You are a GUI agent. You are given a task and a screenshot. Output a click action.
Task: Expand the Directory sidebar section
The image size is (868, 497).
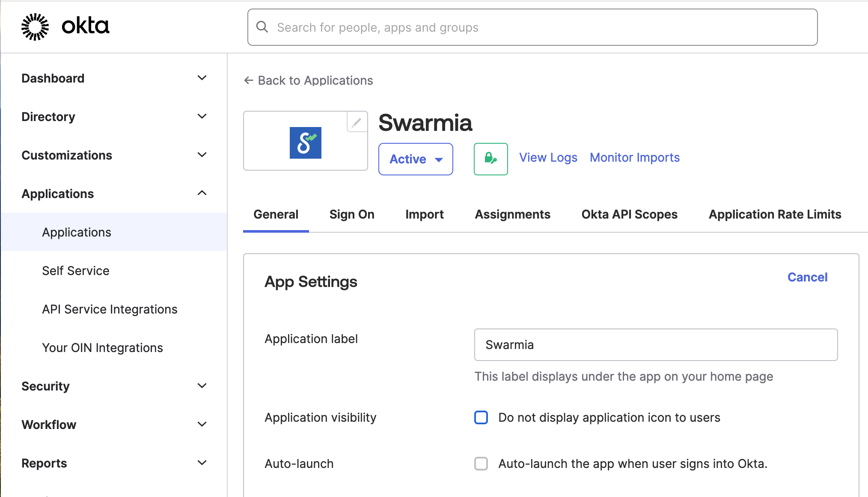click(202, 116)
